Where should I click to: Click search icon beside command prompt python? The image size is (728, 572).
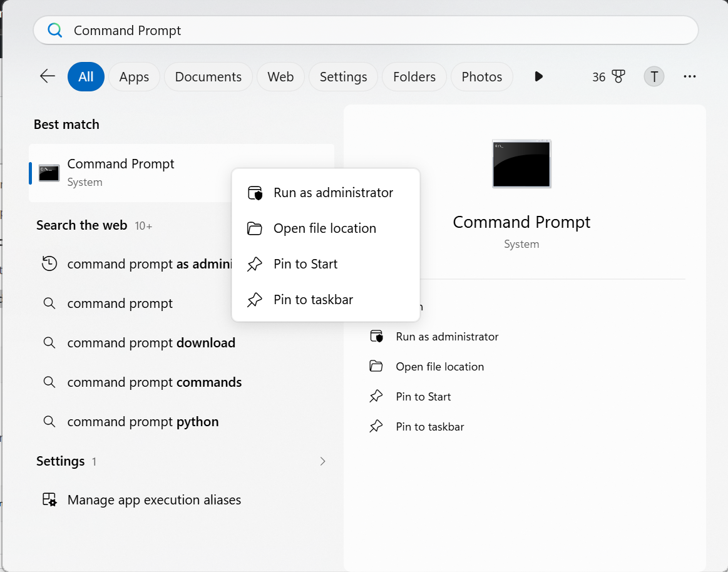pos(49,422)
